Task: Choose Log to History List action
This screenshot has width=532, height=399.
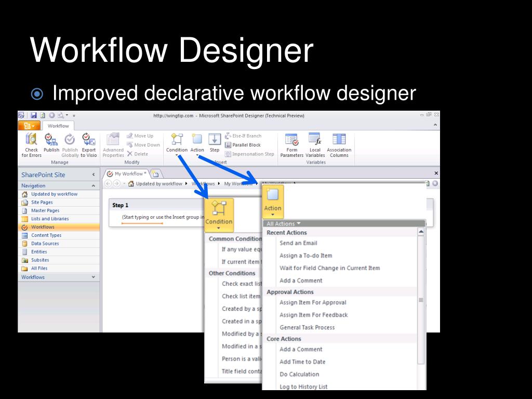Action: [x=303, y=387]
